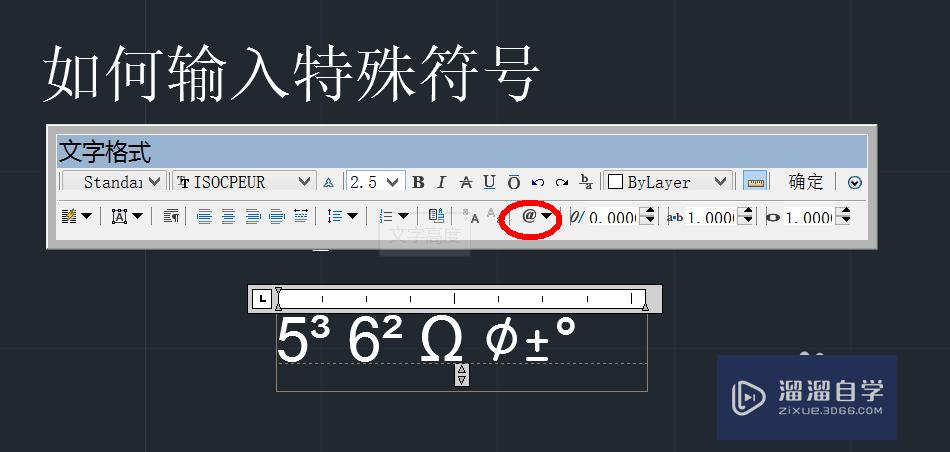Image resolution: width=950 pixels, height=452 pixels.
Task: Click the left indent marker on the ruler
Action: tap(278, 306)
